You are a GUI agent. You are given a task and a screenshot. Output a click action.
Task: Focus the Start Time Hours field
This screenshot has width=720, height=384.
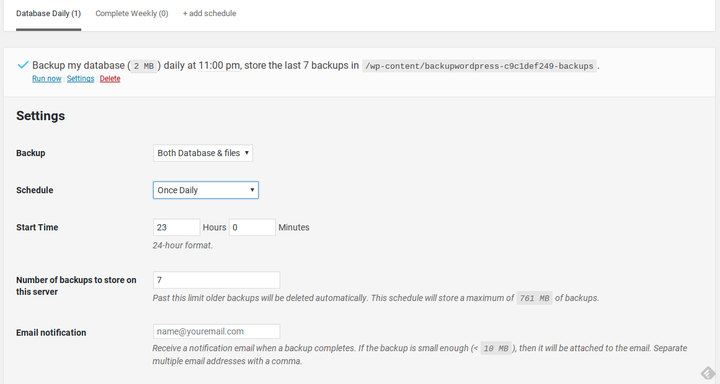[176, 227]
